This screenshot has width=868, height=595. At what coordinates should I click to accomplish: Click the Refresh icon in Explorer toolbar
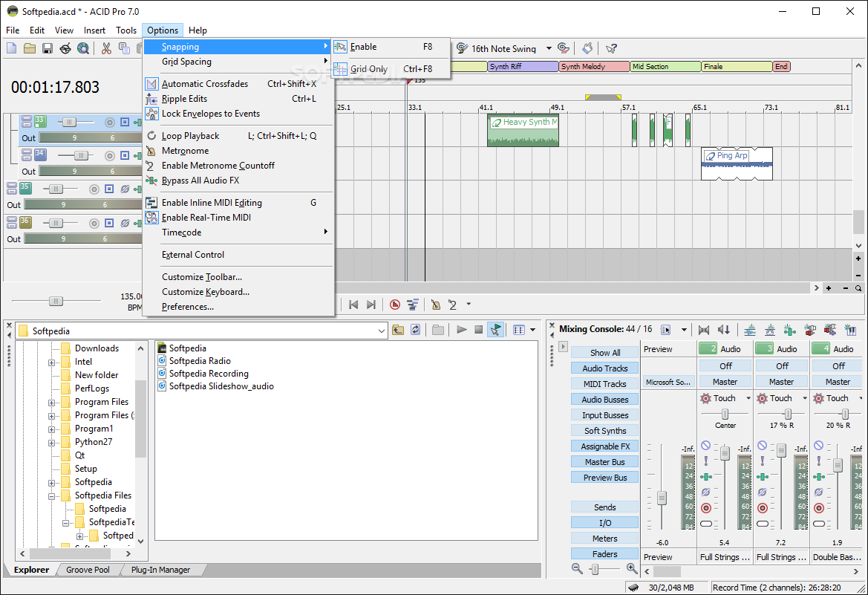[x=415, y=330]
